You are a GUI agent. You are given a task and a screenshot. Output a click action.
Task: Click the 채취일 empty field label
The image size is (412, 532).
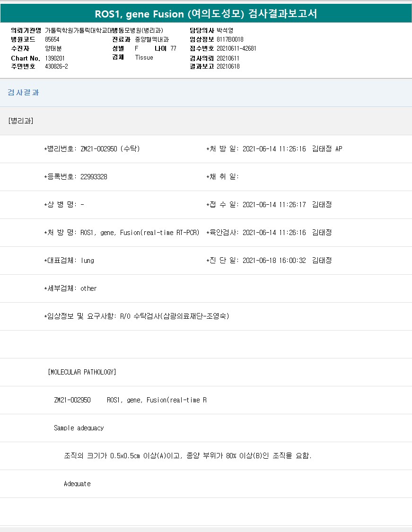point(222,177)
